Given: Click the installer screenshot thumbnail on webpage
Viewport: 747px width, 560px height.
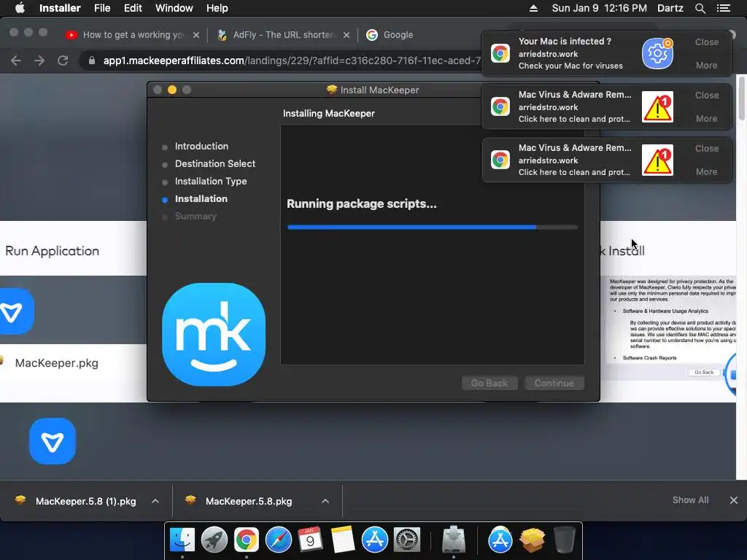Looking at the screenshot, I should pyautogui.click(x=671, y=329).
